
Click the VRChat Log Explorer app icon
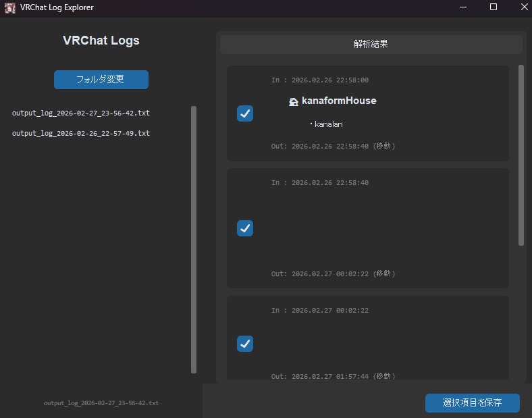coord(10,7)
